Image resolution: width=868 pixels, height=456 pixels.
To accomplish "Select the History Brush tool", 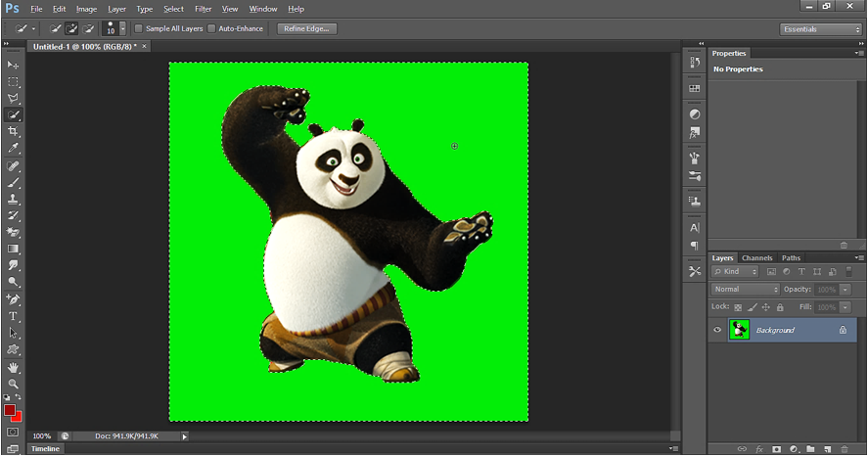I will 13,216.
